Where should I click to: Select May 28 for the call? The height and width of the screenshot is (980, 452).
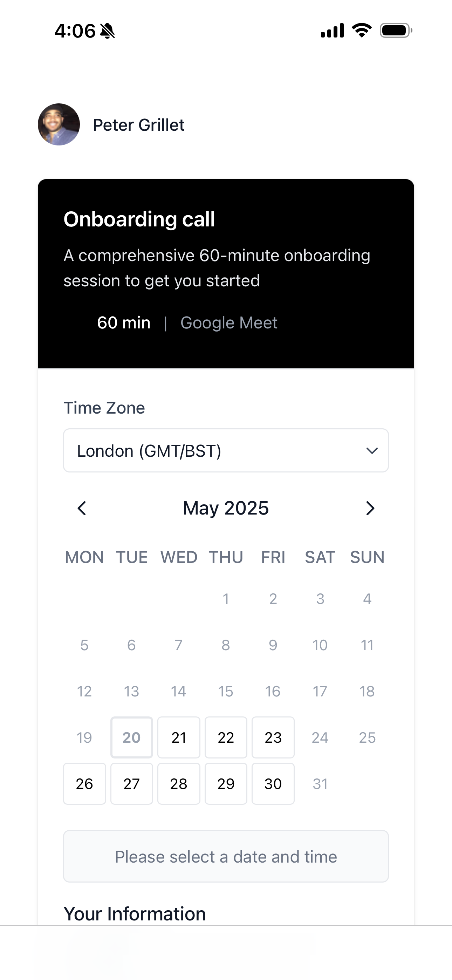pos(179,784)
